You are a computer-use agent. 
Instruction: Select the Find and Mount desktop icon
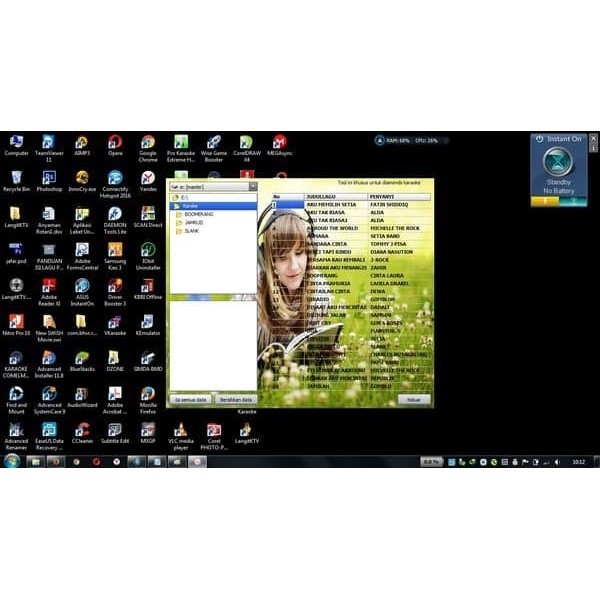(16, 400)
